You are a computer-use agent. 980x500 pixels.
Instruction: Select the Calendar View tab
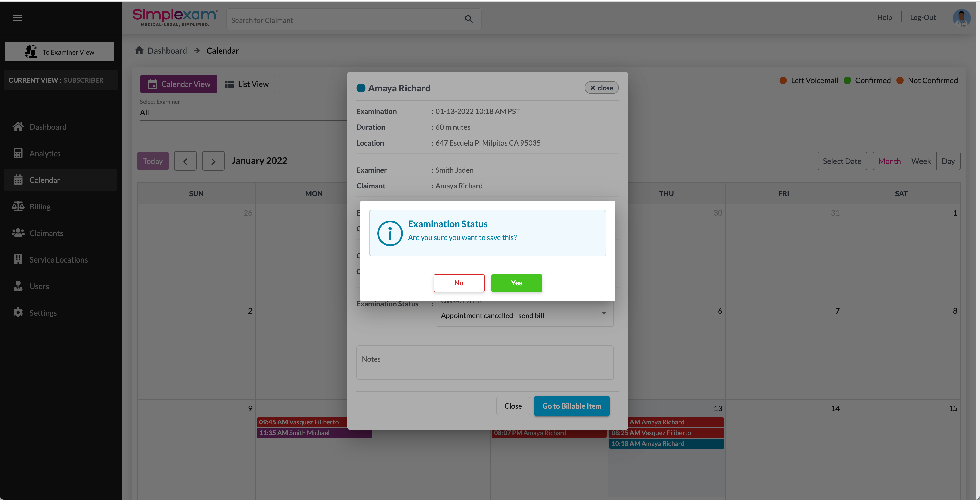178,84
